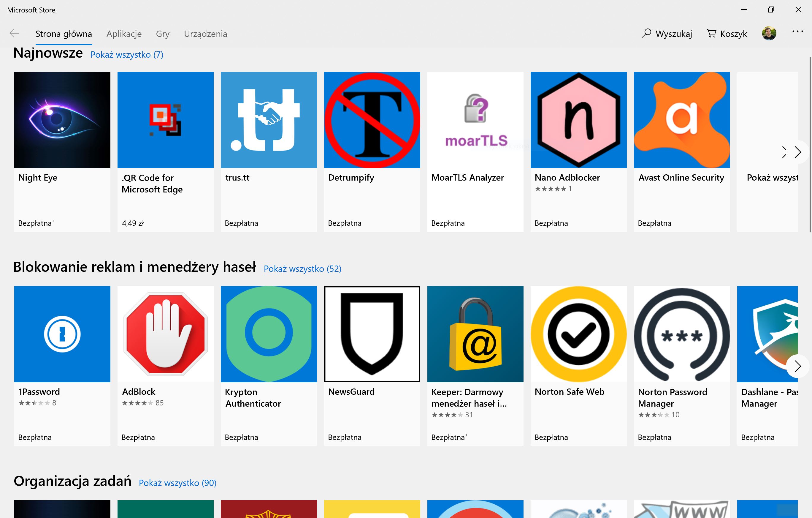The image size is (812, 518).
Task: Click the Krypton Authenticator title text
Action: click(x=253, y=397)
